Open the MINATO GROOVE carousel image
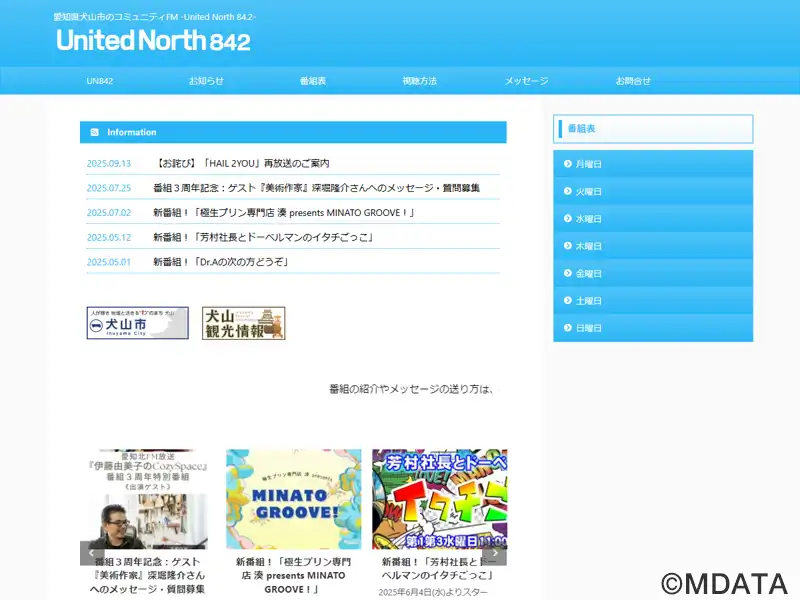Screen dimensions: 800x600 pyautogui.click(x=293, y=499)
